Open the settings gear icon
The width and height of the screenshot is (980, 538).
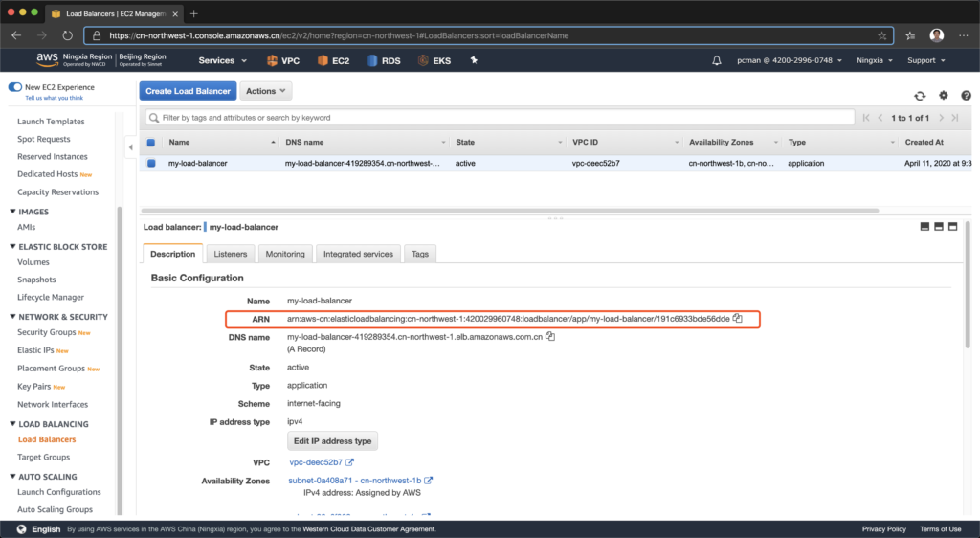pos(943,96)
